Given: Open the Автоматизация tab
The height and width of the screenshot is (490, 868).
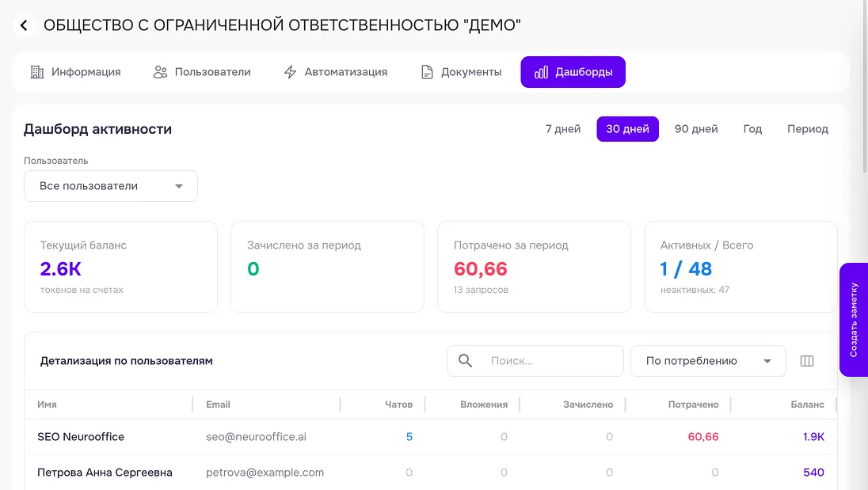Looking at the screenshot, I should point(336,72).
